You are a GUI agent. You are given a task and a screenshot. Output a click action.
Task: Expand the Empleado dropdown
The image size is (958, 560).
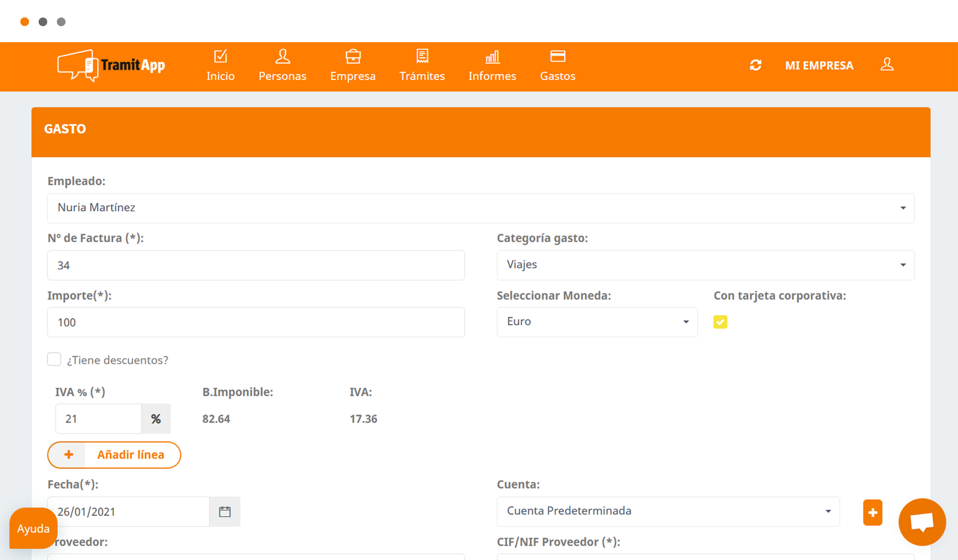click(481, 208)
